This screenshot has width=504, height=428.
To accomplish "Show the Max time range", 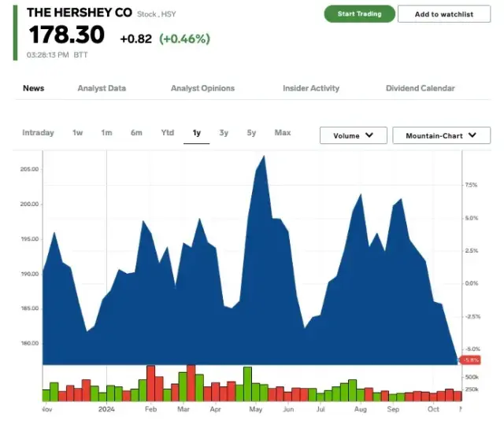I will pyautogui.click(x=283, y=133).
